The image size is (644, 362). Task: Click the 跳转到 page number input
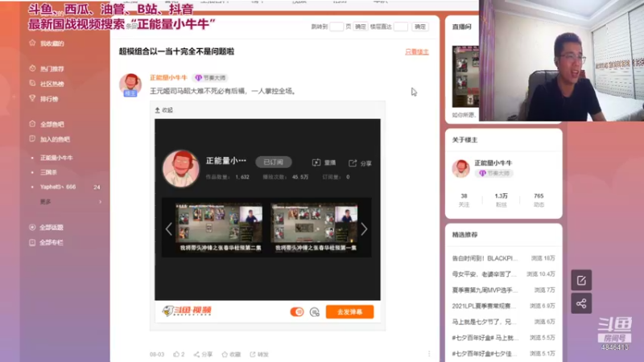[x=336, y=27]
